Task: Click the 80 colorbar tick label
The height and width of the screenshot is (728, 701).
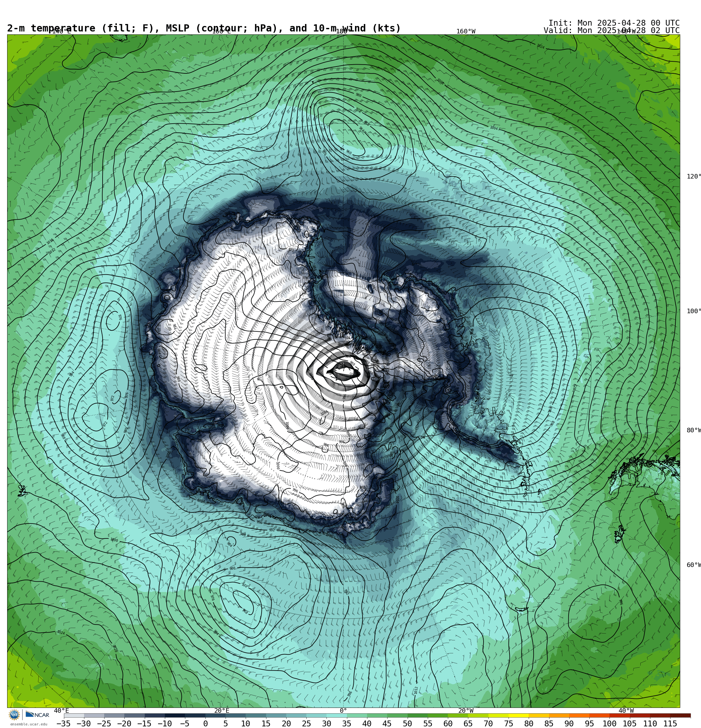Action: [529, 723]
